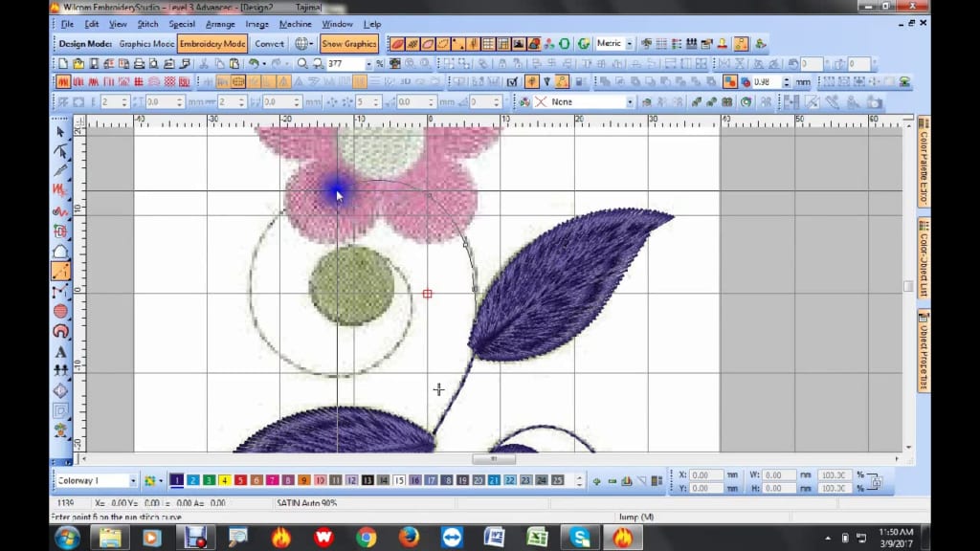Screen dimensions: 980x551
Task: Choose the Satin stitch type icon
Action: tap(63, 82)
